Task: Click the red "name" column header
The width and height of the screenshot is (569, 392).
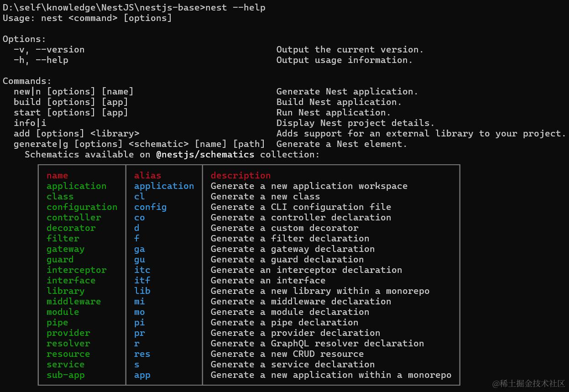Action: 57,175
